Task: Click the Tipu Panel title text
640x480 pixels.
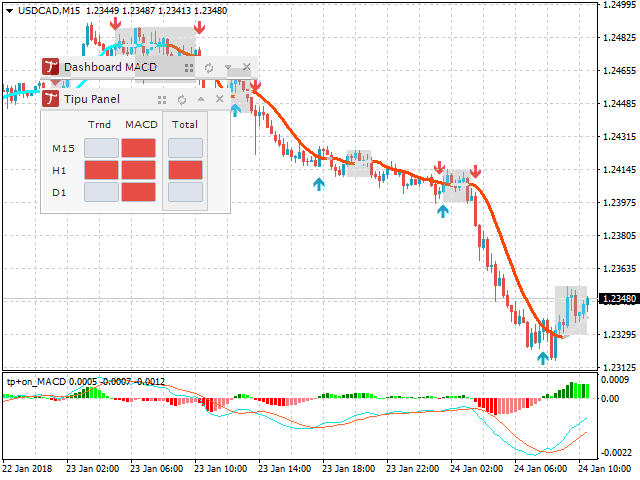Action: pyautogui.click(x=92, y=99)
